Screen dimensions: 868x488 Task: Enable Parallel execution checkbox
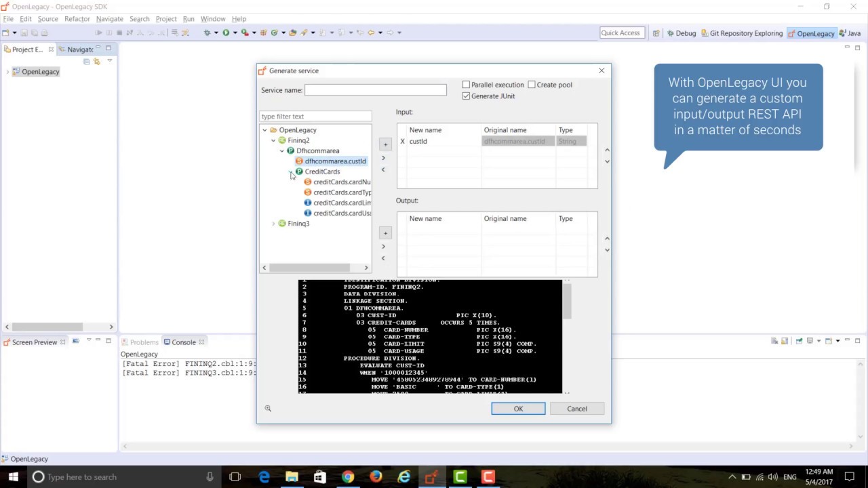pyautogui.click(x=466, y=85)
